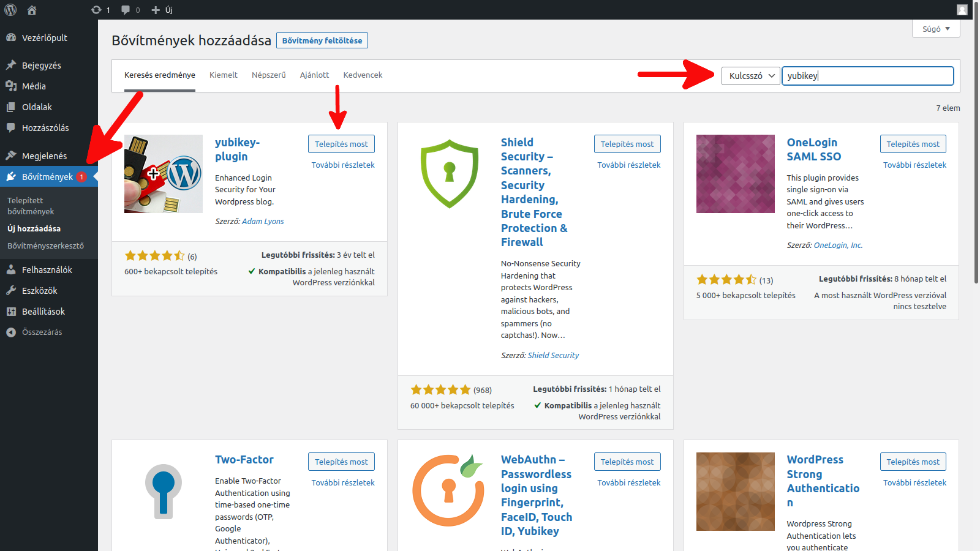Click the user avatar icon

pos(962,10)
